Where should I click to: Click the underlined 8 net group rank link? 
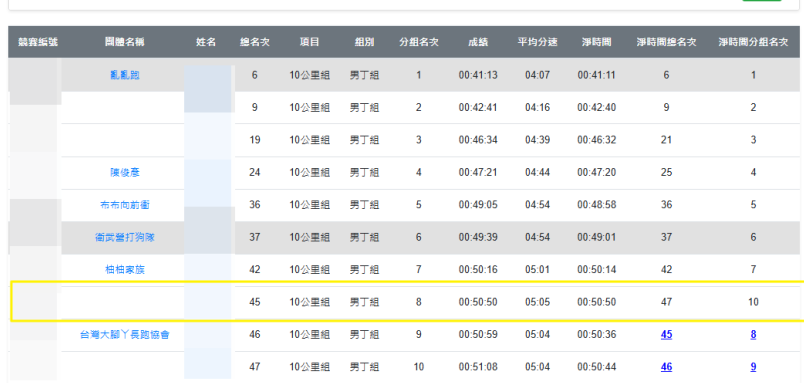click(753, 334)
